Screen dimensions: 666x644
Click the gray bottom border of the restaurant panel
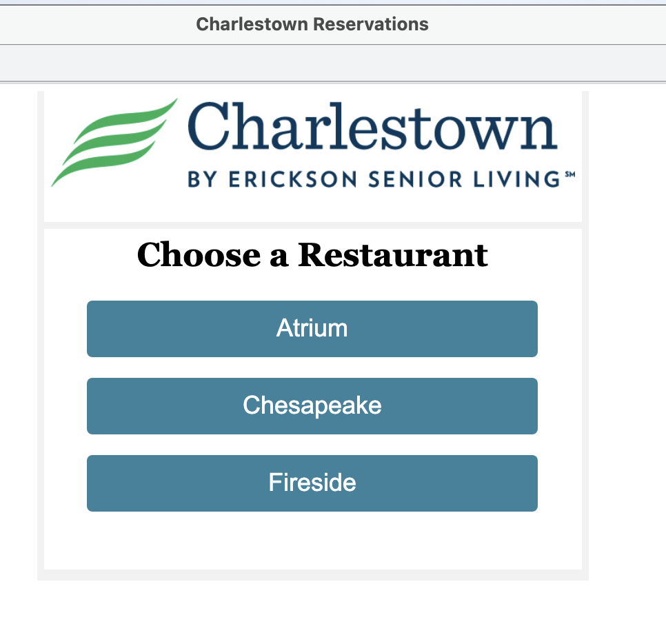coord(312,575)
